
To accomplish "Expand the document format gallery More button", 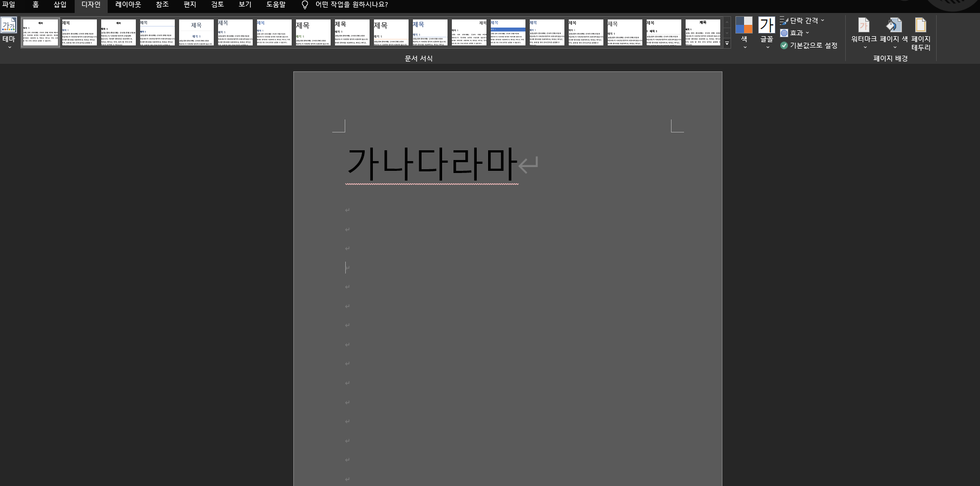I will pos(727,43).
